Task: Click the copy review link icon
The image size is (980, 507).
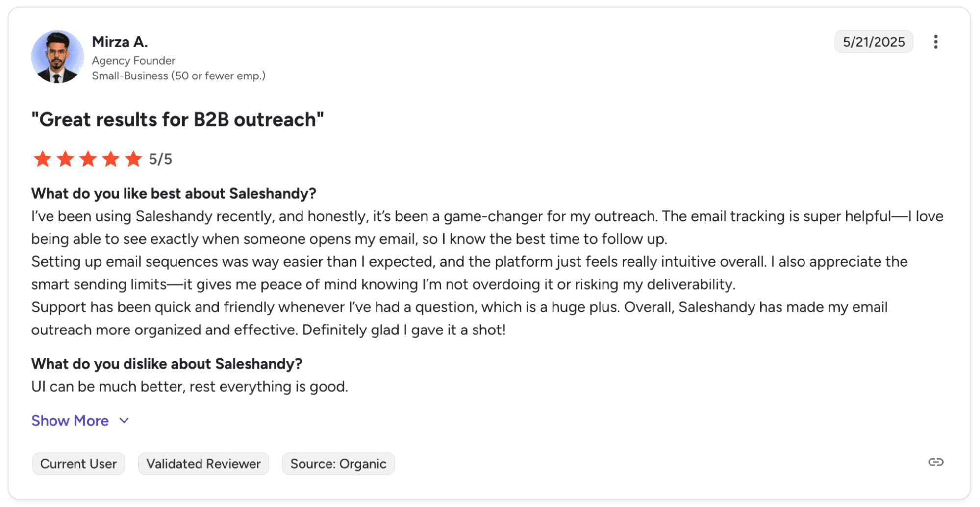Action: (935, 462)
